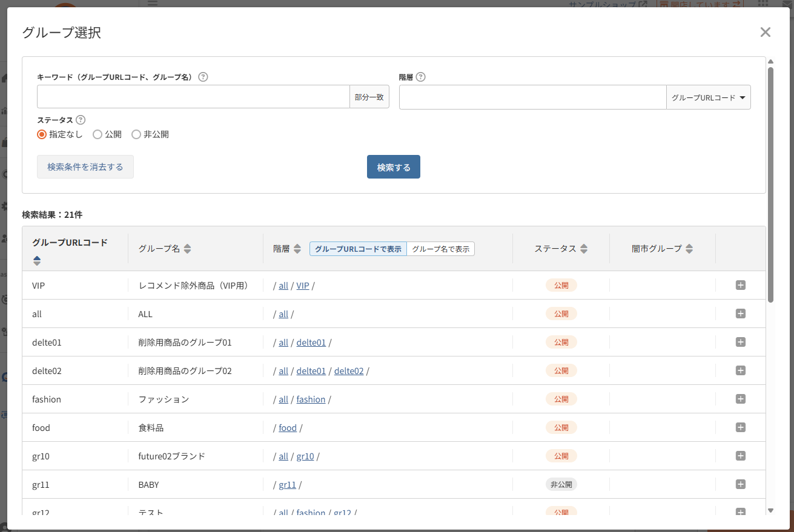Add the delte02 group with plus icon

point(740,370)
